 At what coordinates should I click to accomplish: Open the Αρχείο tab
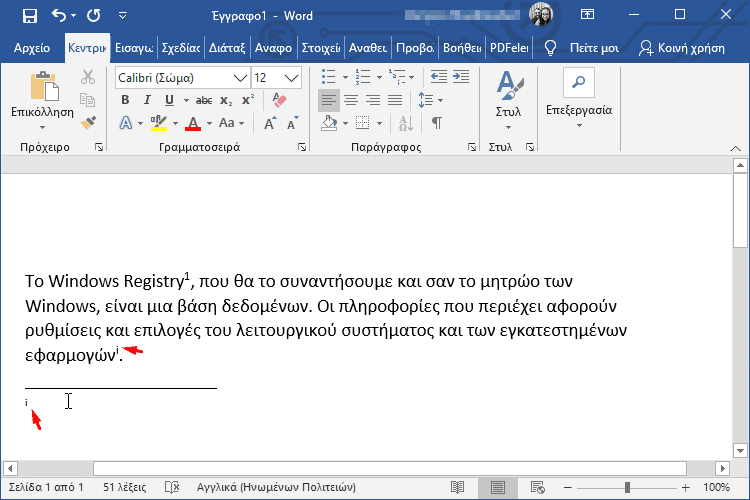point(32,48)
